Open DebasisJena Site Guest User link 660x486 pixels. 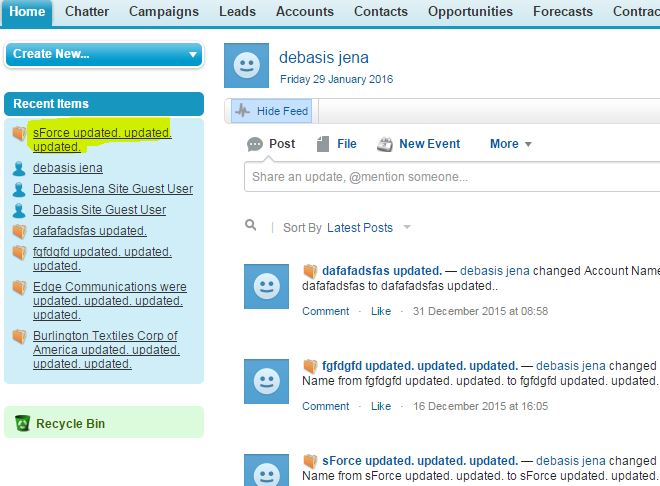tap(113, 189)
